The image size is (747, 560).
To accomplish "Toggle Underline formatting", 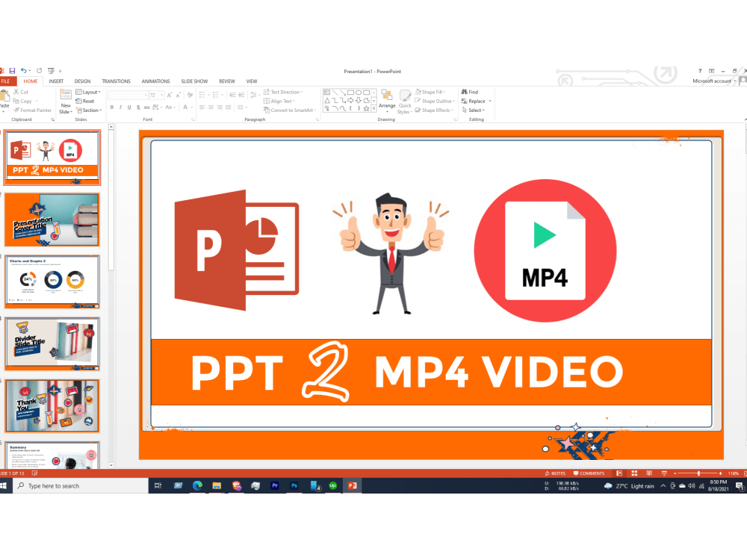I will click(129, 107).
